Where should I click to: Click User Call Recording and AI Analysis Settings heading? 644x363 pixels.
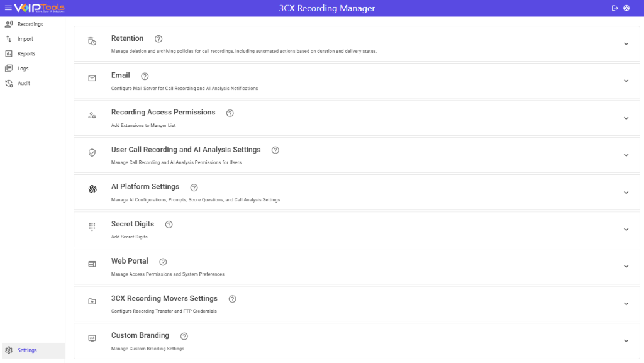click(x=186, y=150)
